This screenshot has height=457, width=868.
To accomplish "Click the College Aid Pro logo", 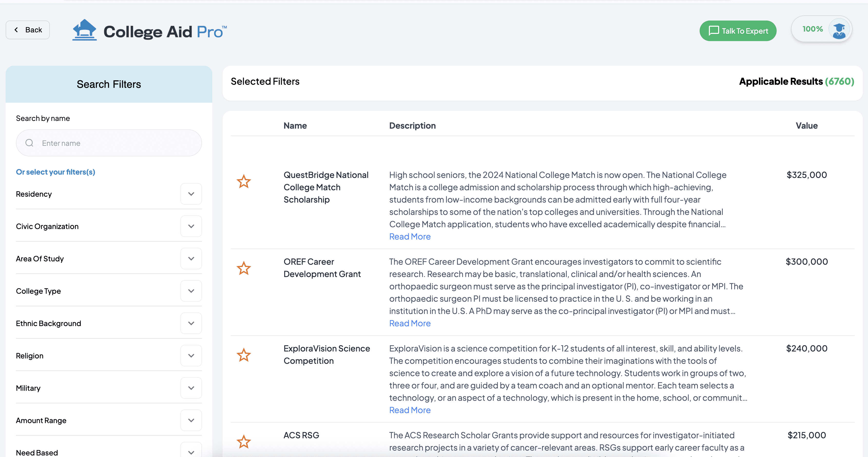I will (x=150, y=31).
